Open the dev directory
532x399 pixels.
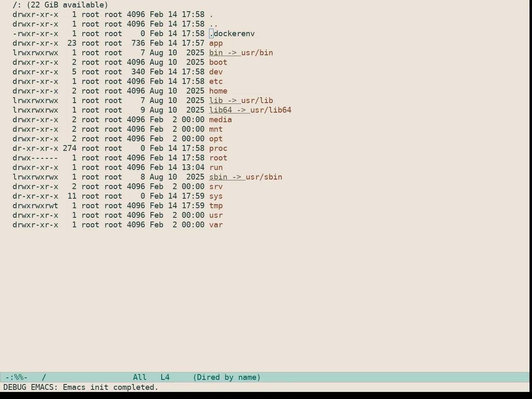pyautogui.click(x=216, y=72)
